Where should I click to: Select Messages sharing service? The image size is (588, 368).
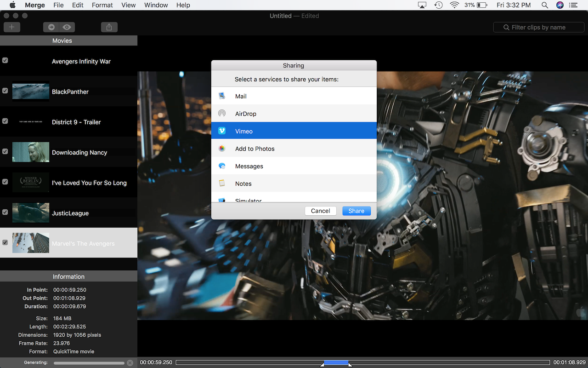(x=294, y=166)
